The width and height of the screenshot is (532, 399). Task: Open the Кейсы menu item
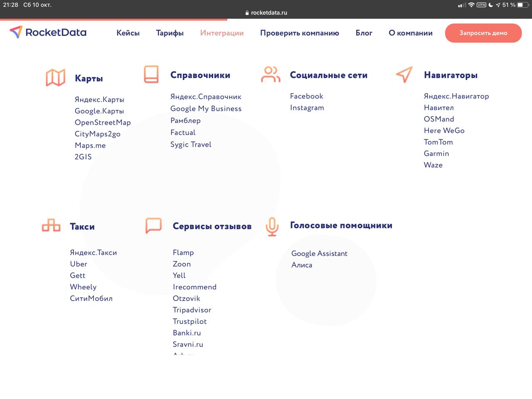click(x=128, y=33)
